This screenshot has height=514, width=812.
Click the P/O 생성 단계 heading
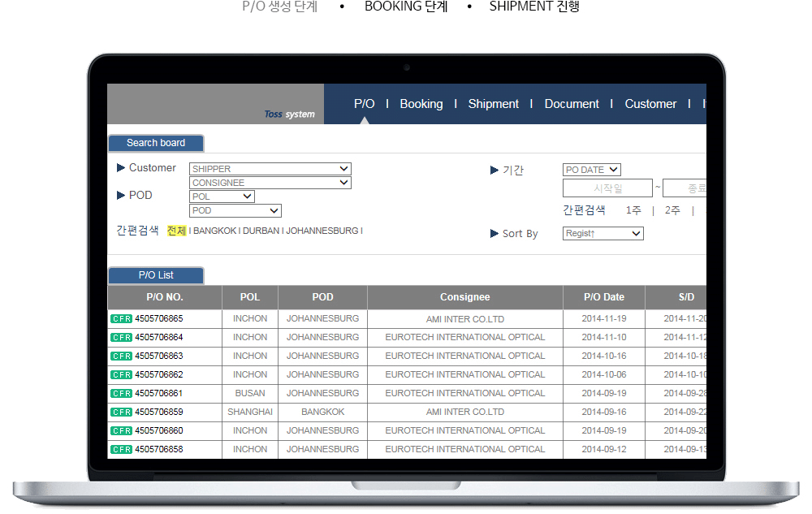[x=279, y=6]
